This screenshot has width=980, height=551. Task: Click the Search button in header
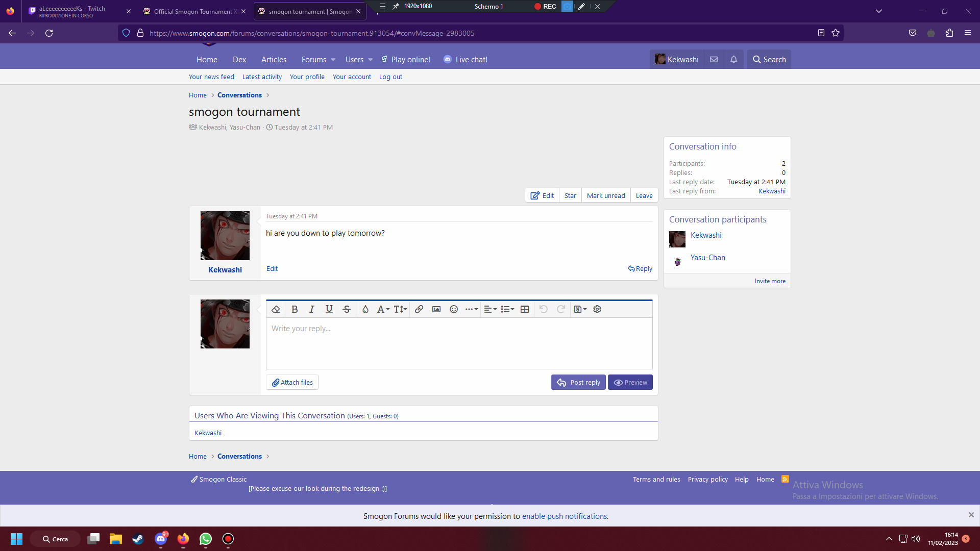click(769, 60)
